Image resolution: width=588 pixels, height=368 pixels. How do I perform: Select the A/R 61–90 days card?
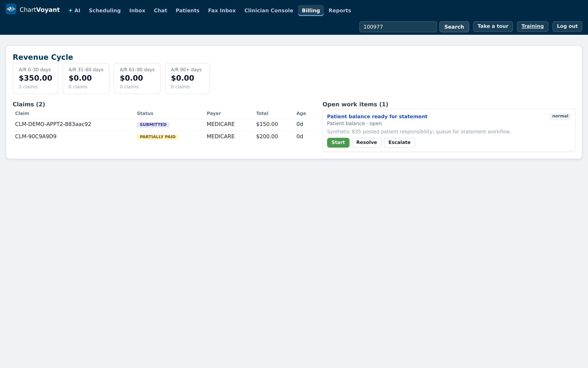click(x=137, y=78)
